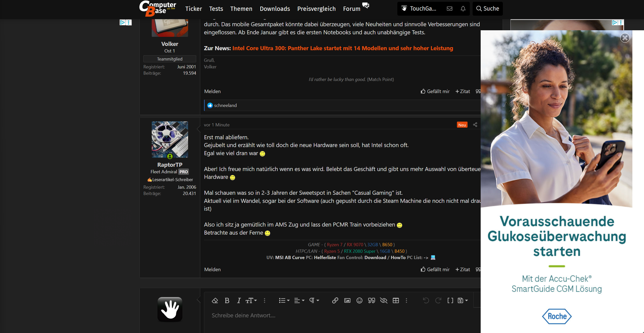
Task: Open the Intel Core Ultra 300 news link
Action: pyautogui.click(x=343, y=48)
